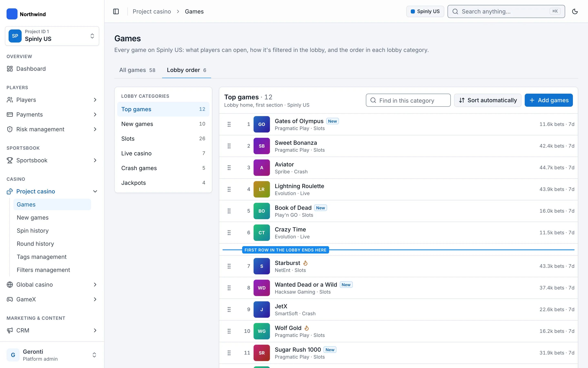Image resolution: width=588 pixels, height=368 pixels.
Task: Expand the Payments section chevron
Action: point(95,115)
